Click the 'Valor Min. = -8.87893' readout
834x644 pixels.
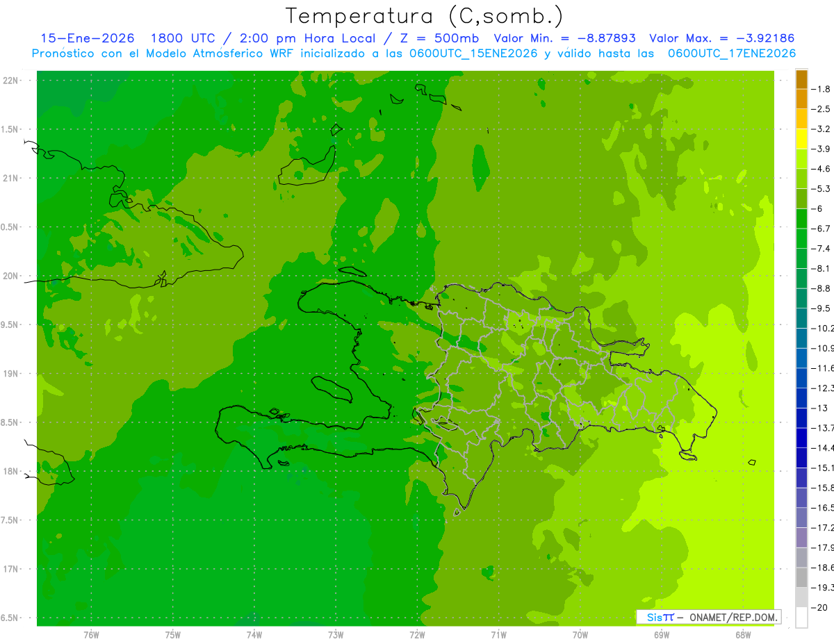564,38
